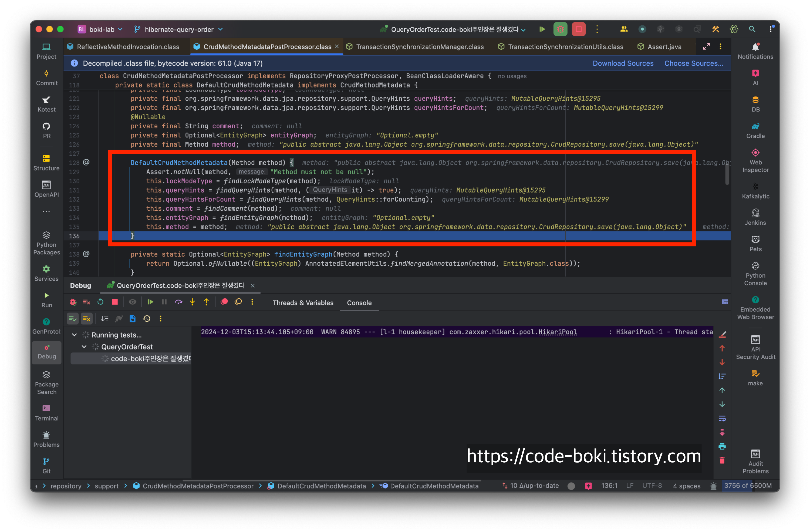Click Download Sources link
Image resolution: width=810 pixels, height=532 pixels.
623,63
